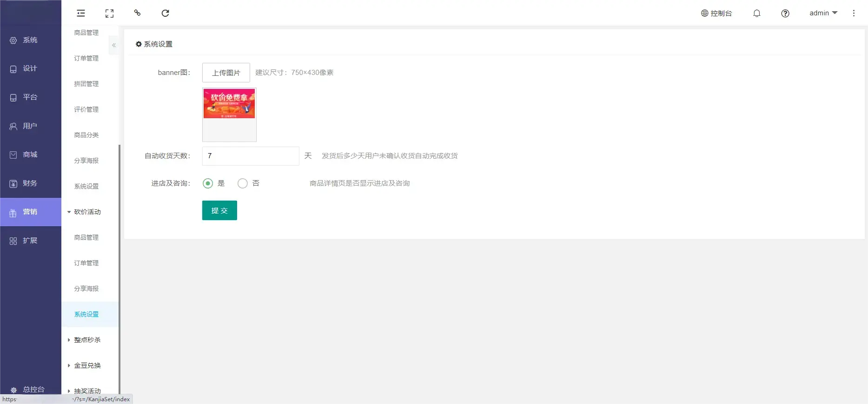Open the 商城 section in the left sidebar

pos(31,155)
